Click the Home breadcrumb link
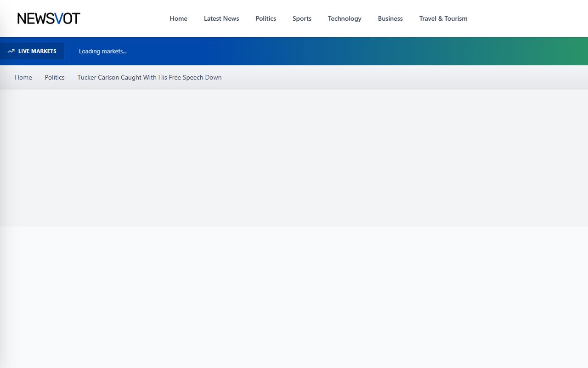The image size is (588, 368). point(23,77)
